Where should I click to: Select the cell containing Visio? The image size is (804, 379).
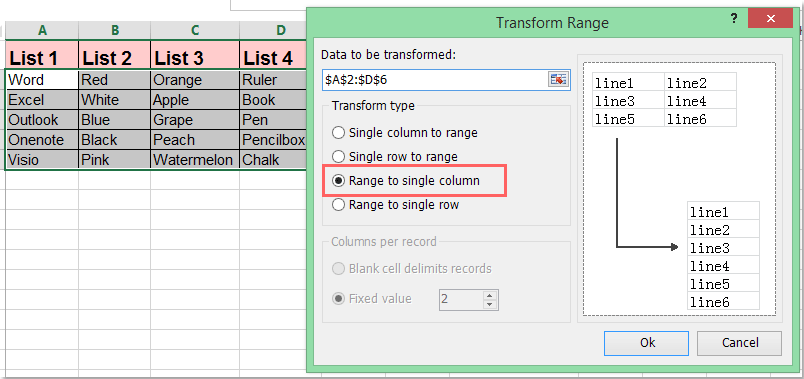pyautogui.click(x=42, y=159)
